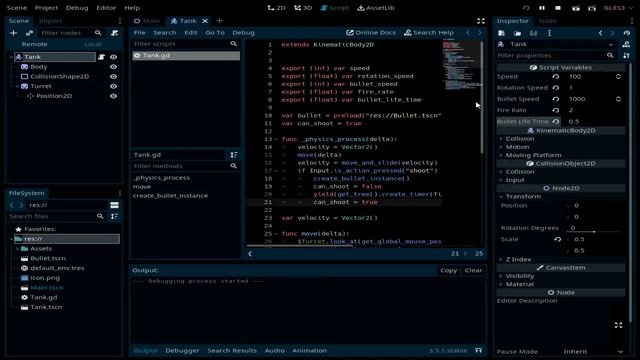Open the Scene menu

coord(17,8)
